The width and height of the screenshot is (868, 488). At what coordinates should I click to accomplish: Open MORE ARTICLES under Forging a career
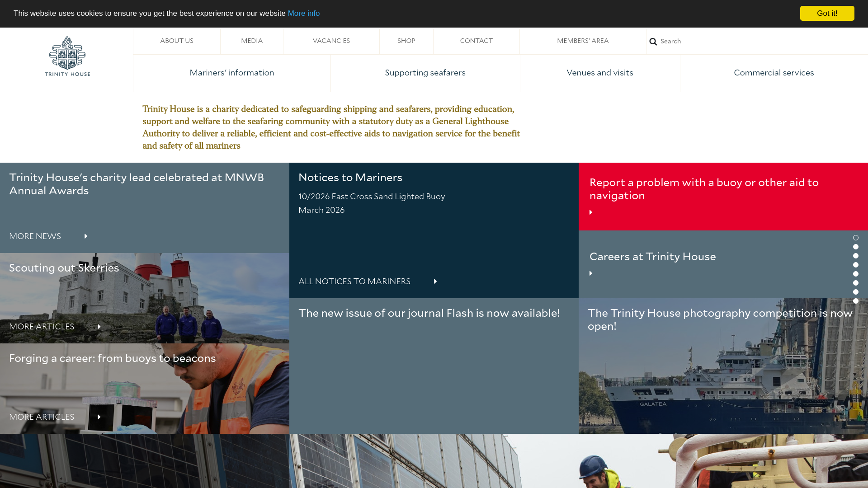[42, 417]
